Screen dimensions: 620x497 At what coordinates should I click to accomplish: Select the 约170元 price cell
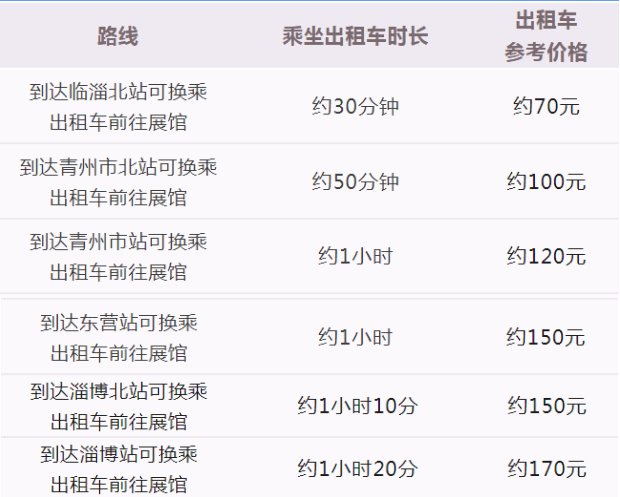click(546, 468)
